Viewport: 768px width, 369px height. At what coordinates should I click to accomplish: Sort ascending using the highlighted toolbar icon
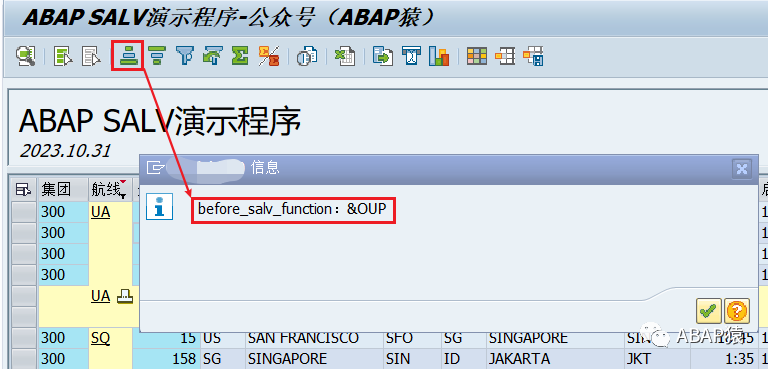click(x=128, y=56)
